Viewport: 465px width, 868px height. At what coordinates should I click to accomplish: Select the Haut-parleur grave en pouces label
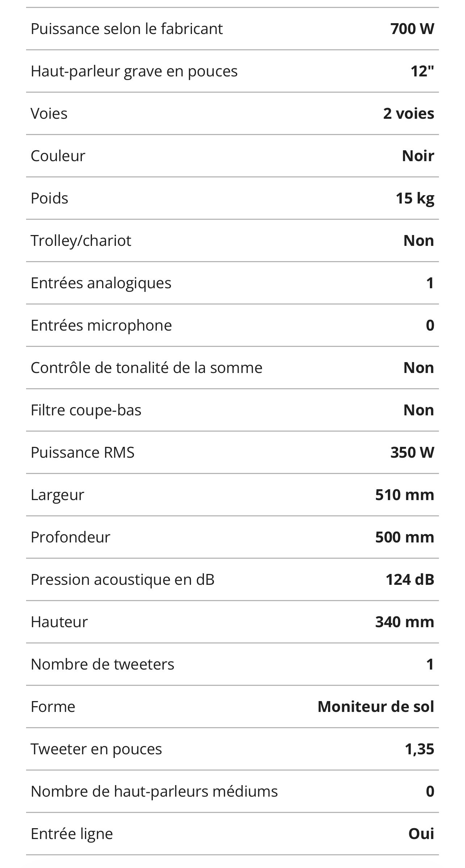tap(134, 71)
